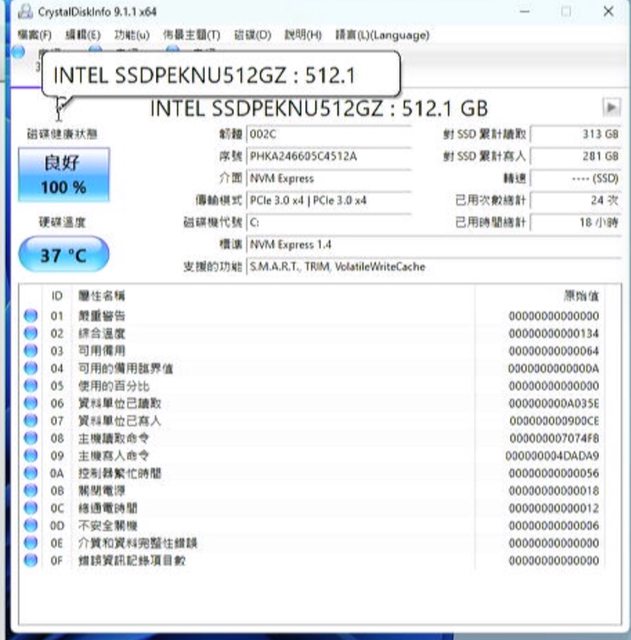This screenshot has height=640, width=631.
Task: Click the serial number field PHKA246605C4512A
Action: (328, 156)
